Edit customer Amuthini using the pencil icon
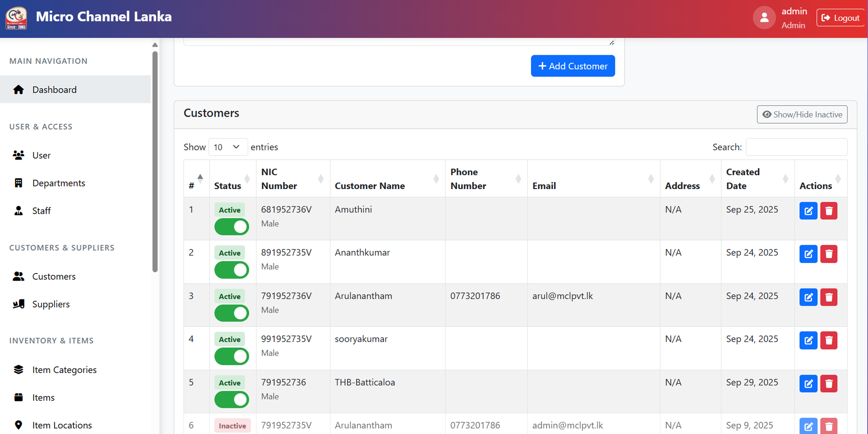868x434 pixels. [808, 211]
